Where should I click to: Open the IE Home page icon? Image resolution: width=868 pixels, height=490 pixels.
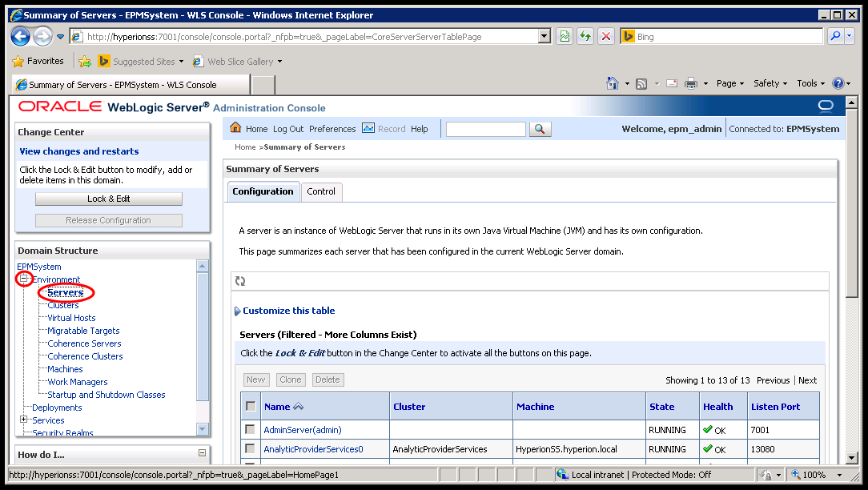click(x=613, y=83)
